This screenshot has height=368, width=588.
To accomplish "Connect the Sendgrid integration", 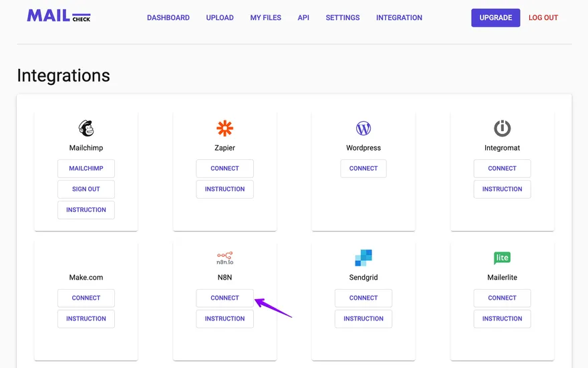I will click(363, 298).
